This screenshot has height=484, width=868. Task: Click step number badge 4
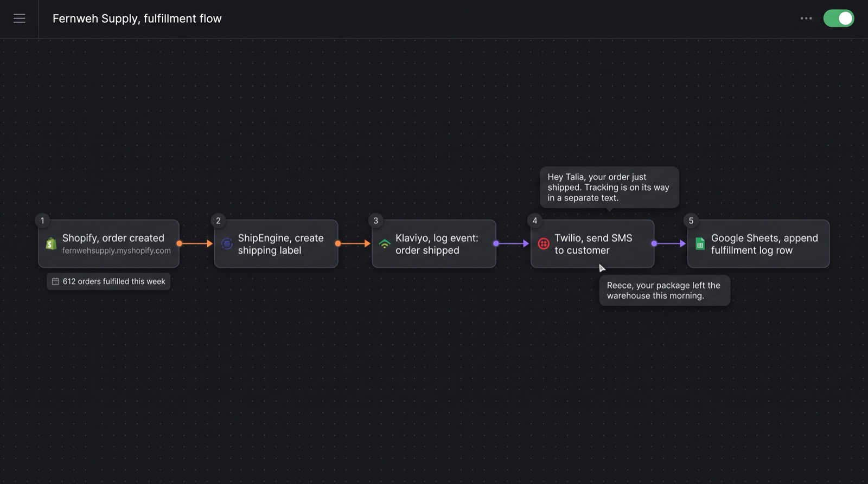pyautogui.click(x=535, y=221)
